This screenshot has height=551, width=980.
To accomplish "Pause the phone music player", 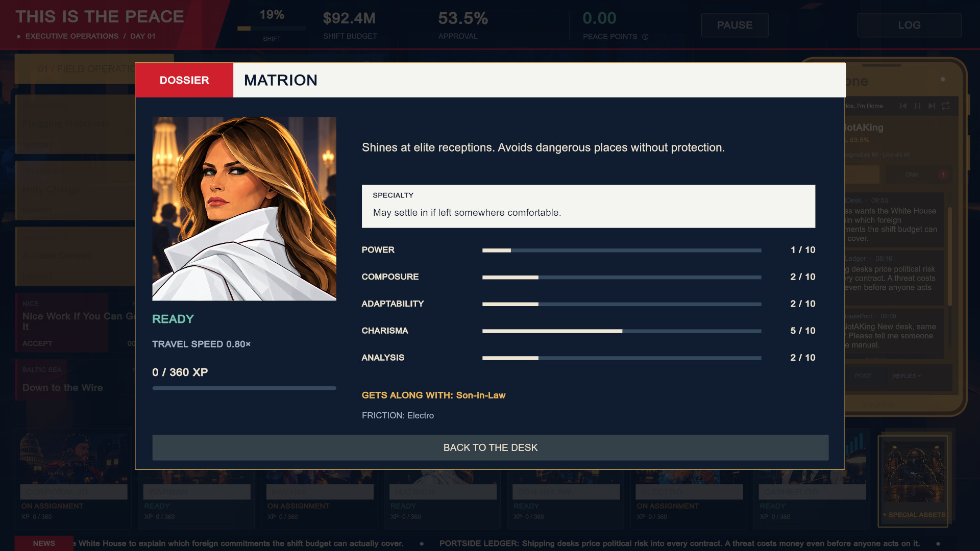I will coord(917,106).
